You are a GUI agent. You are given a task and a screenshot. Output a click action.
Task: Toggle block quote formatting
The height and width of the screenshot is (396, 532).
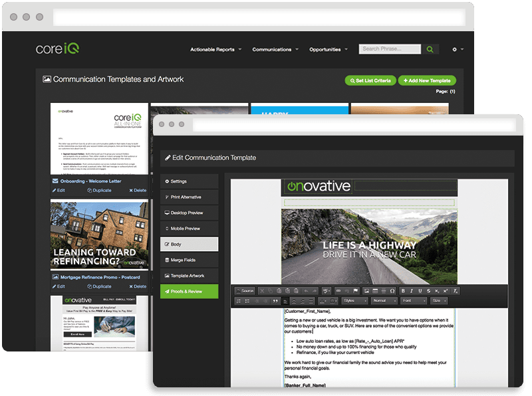(275, 301)
